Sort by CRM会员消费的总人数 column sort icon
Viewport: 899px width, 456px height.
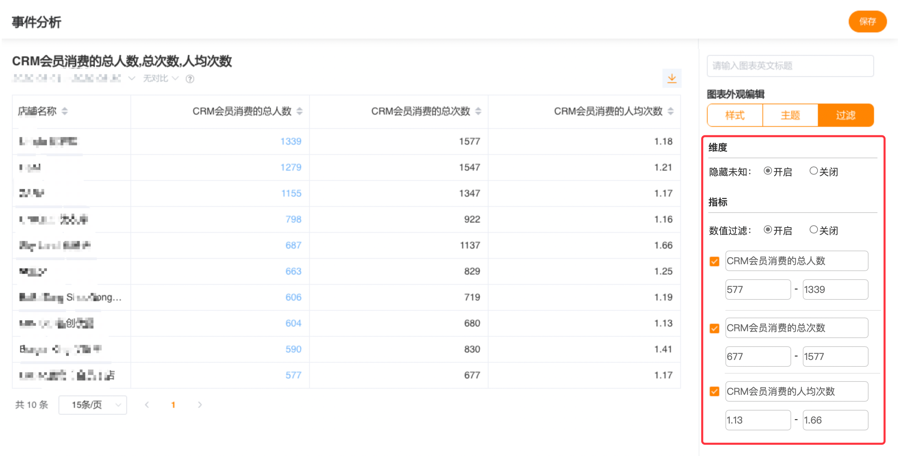(300, 111)
